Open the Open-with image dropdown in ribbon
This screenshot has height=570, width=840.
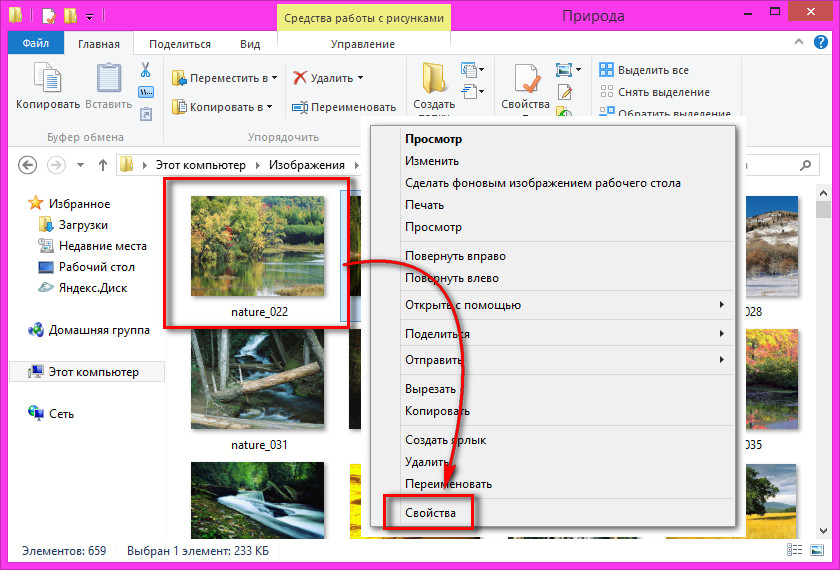(x=568, y=70)
